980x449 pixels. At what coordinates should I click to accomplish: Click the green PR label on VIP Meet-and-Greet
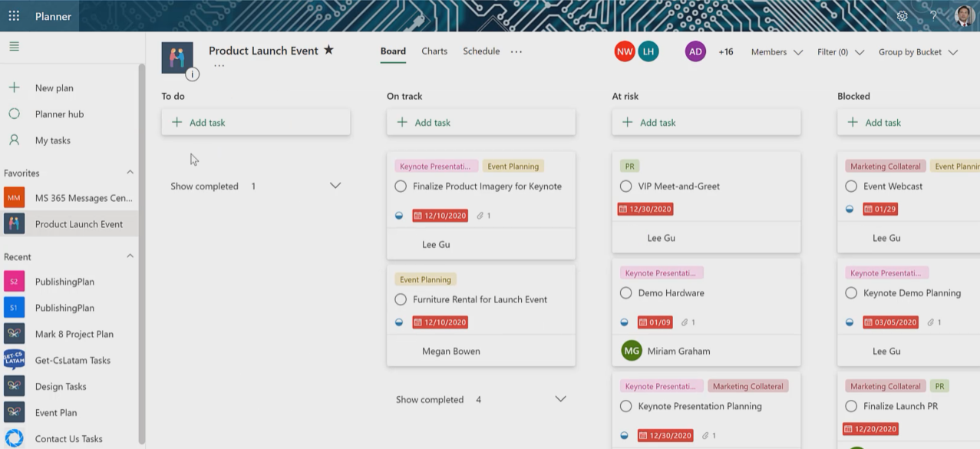coord(629,166)
